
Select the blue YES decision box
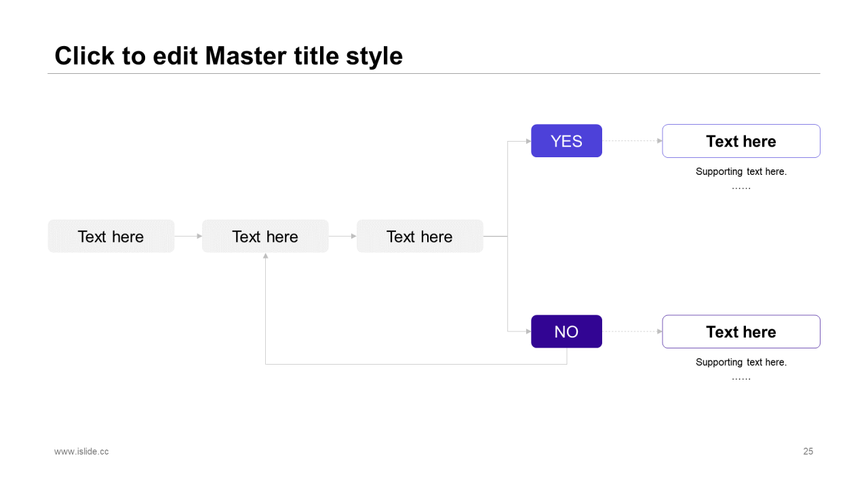tap(566, 141)
